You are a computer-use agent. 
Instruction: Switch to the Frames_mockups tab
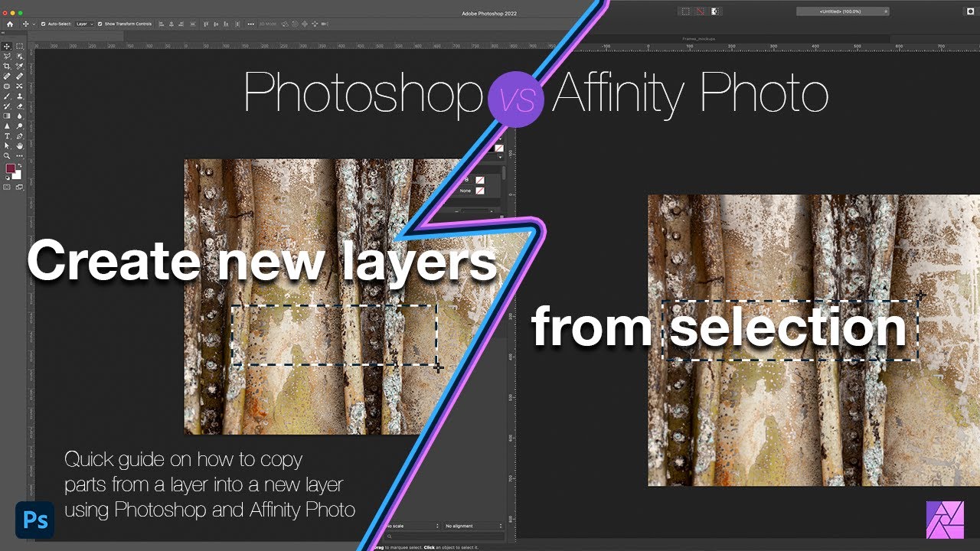pos(698,39)
